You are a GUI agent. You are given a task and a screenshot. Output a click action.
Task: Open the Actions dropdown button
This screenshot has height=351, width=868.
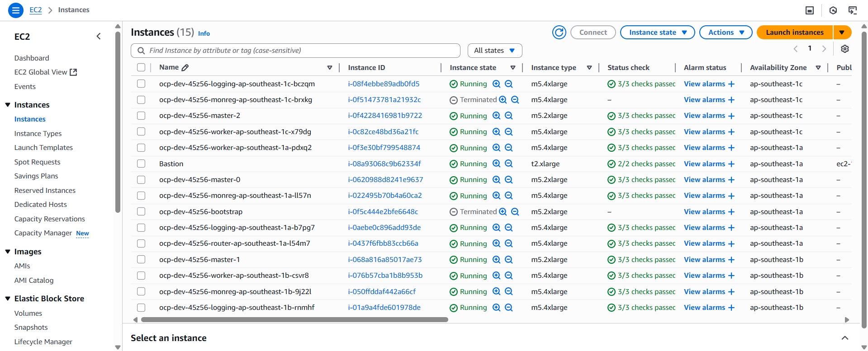point(726,33)
